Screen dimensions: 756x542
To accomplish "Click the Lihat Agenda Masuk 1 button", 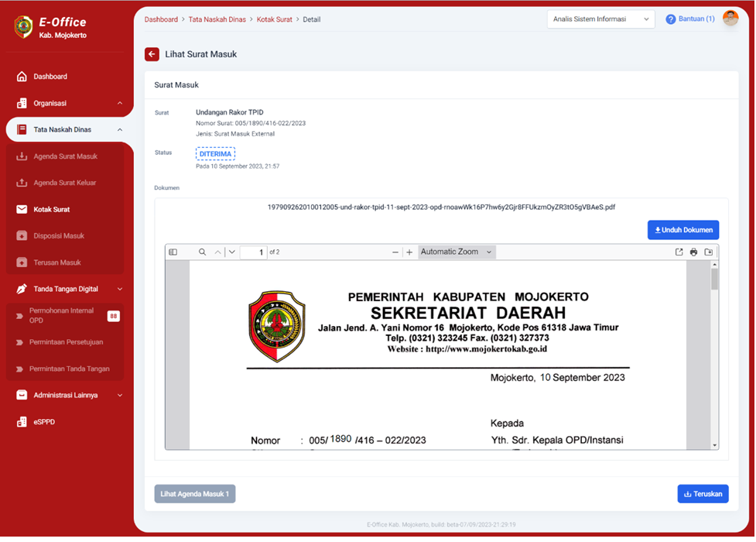I will tap(195, 494).
